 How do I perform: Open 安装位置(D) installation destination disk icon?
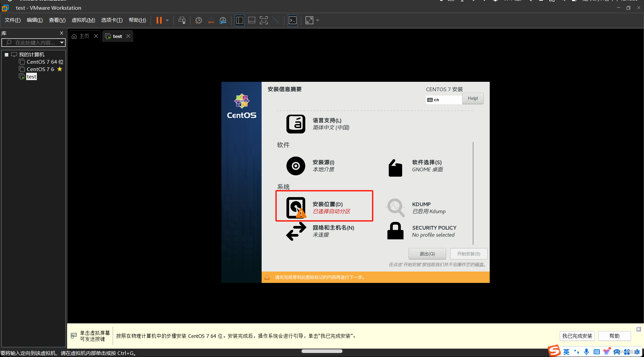tap(296, 208)
